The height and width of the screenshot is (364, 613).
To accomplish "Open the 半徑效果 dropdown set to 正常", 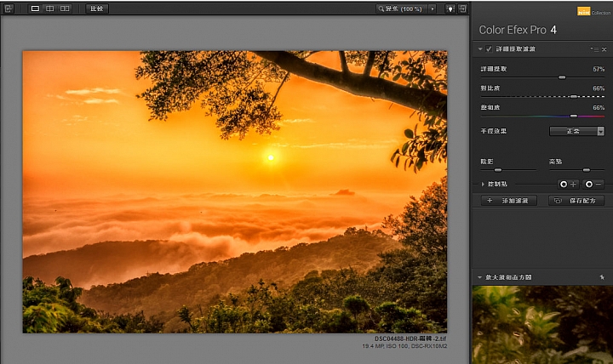I will tap(576, 131).
